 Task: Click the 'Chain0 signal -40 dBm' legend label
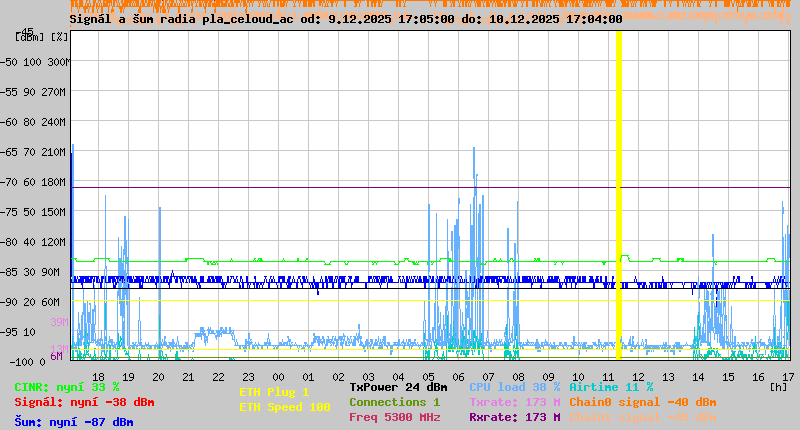pos(643,402)
